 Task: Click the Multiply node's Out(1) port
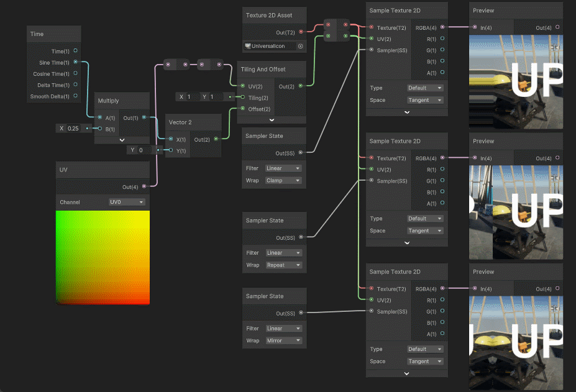[x=144, y=117]
